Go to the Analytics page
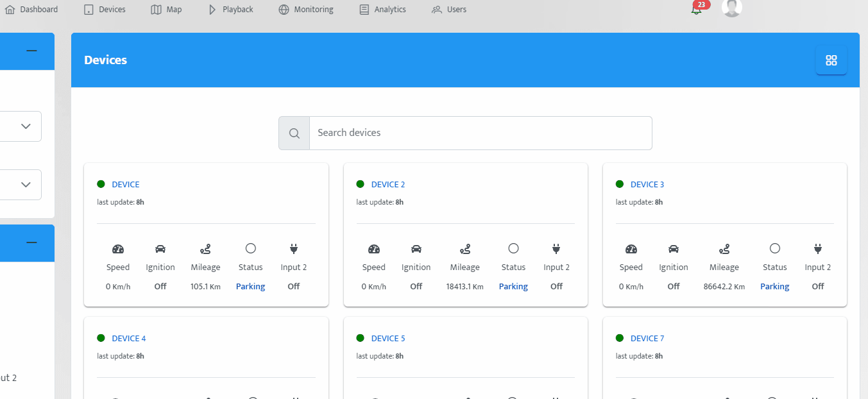Image resolution: width=868 pixels, height=399 pixels. tap(382, 10)
